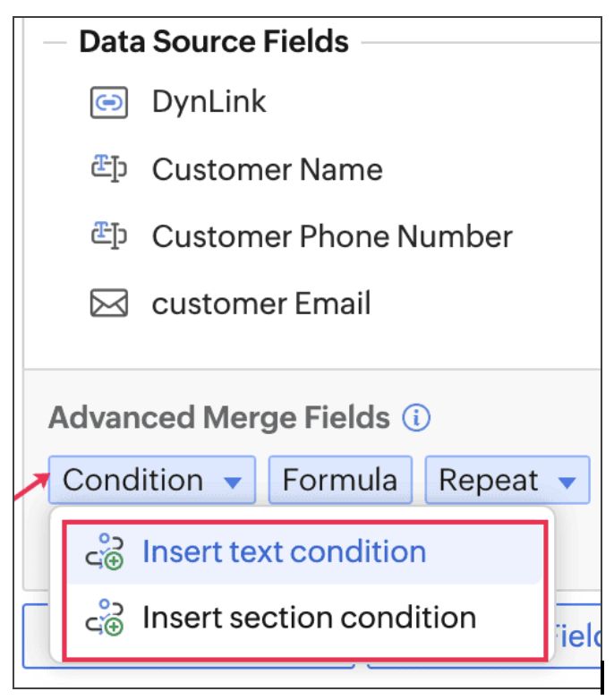Open the Condition dropdown button
This screenshot has height=700, width=614.
(152, 480)
